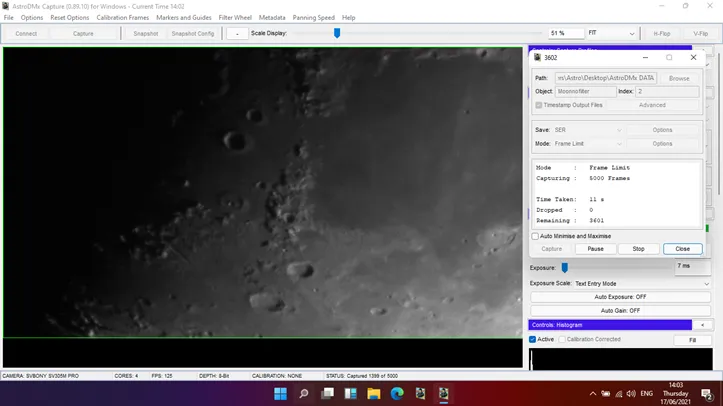This screenshot has height=406, width=723.
Task: Click the Object name input field
Action: [x=585, y=92]
